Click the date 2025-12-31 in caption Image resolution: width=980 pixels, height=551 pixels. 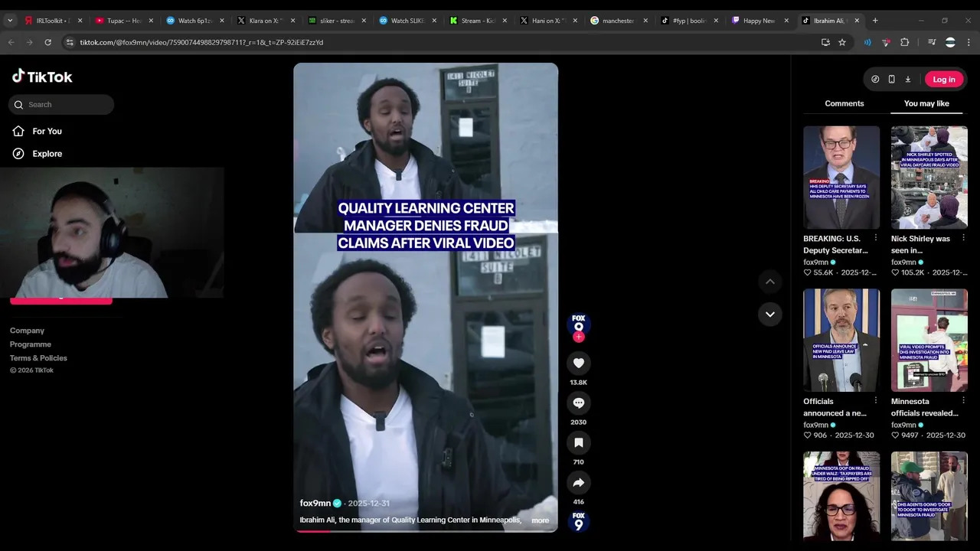click(x=368, y=504)
